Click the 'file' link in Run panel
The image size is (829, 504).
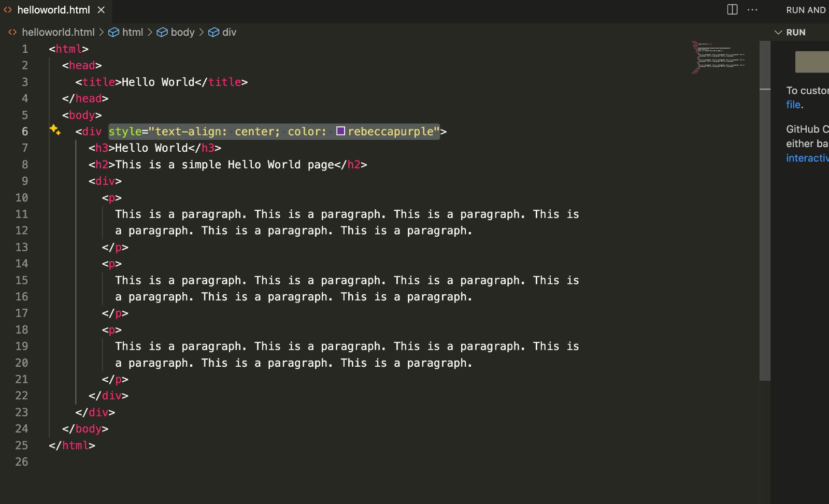[x=793, y=105]
